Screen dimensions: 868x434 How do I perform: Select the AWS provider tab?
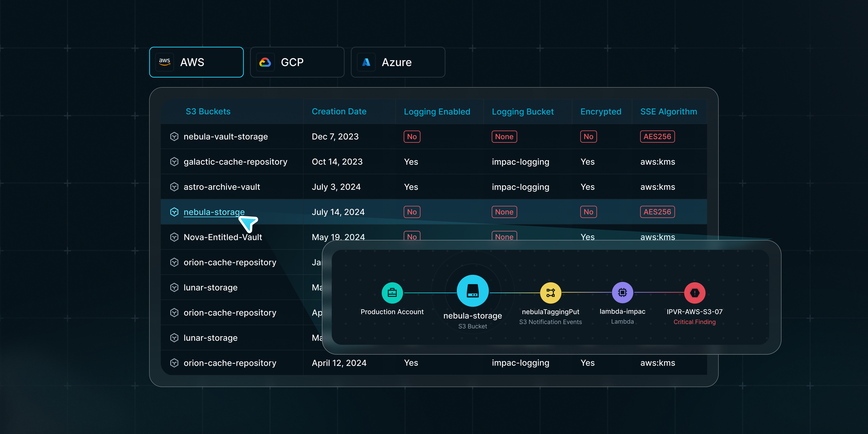pyautogui.click(x=197, y=62)
